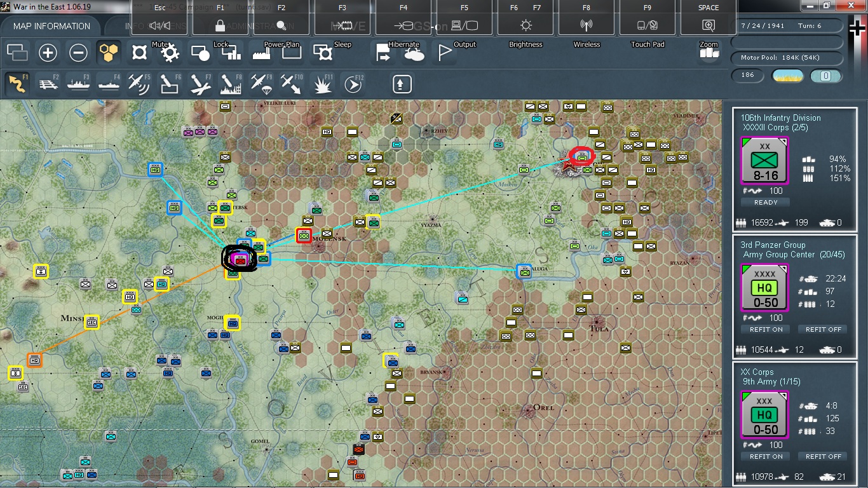Viewport: 868px width, 488px height.
Task: Toggle the white pennant flag icon
Action: coord(445,53)
